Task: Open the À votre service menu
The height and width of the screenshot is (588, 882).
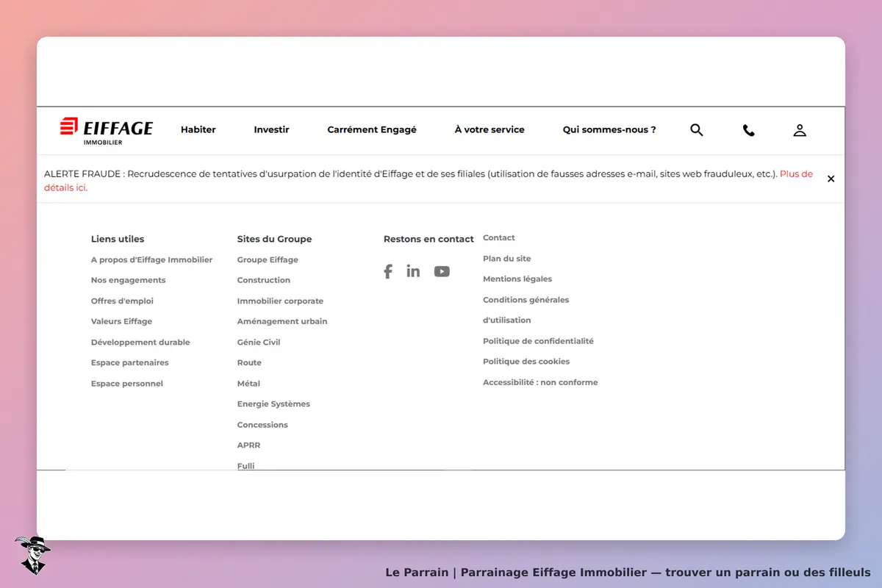Action: click(x=490, y=129)
